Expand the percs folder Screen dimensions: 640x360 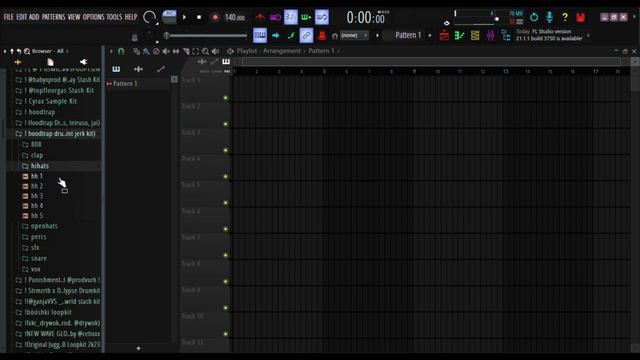click(x=38, y=237)
